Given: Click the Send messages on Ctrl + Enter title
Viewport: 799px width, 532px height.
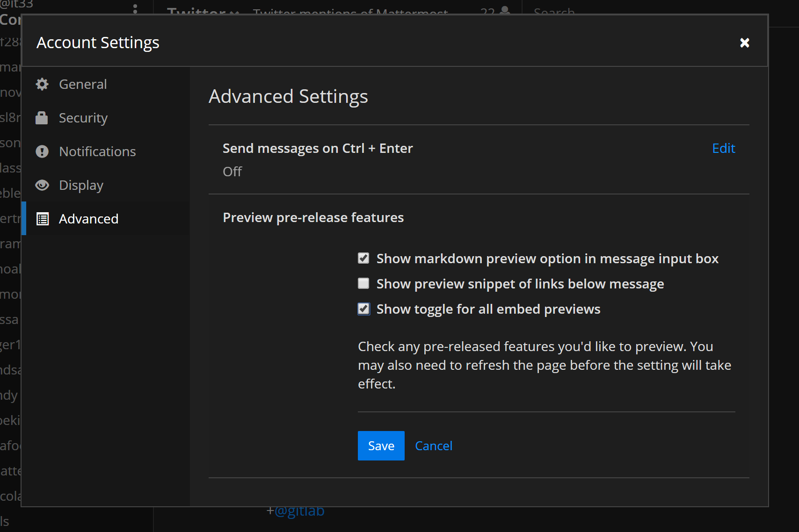Looking at the screenshot, I should point(318,148).
